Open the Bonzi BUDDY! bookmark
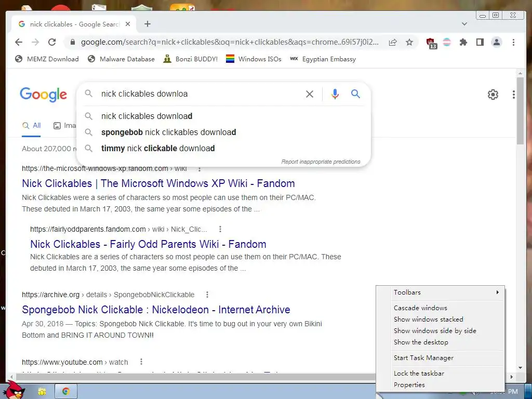Screen dimensions: 532x399 (190, 59)
